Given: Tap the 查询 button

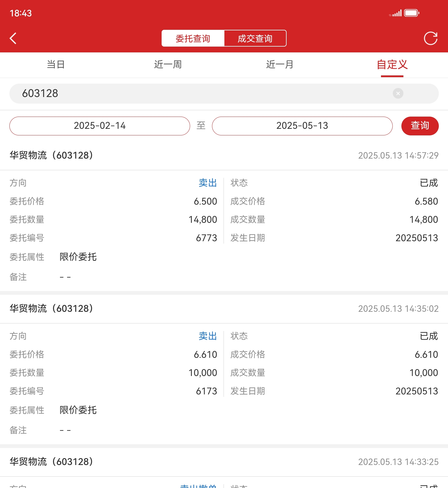Looking at the screenshot, I should pos(420,126).
